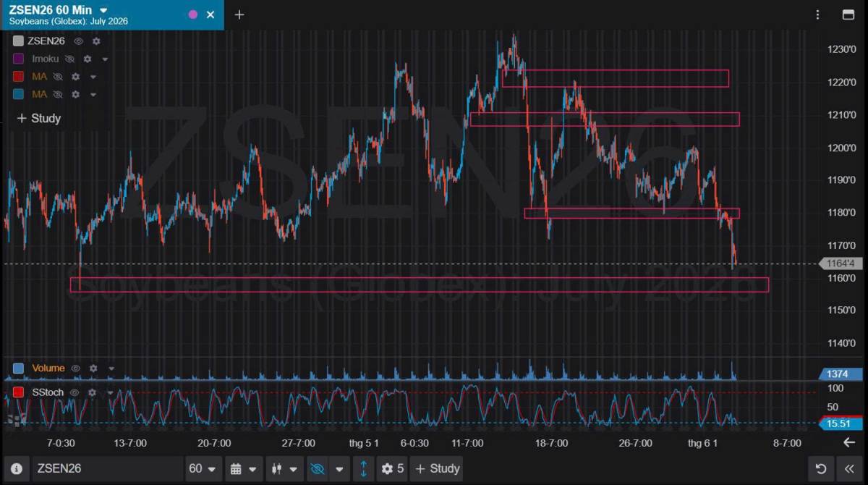Click the red MA color swatch
868x485 pixels.
pyautogui.click(x=19, y=76)
